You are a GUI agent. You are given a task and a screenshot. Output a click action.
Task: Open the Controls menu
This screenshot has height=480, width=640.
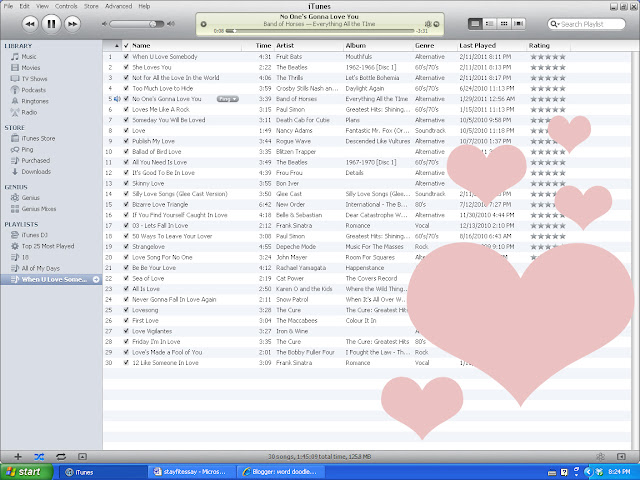(66, 6)
